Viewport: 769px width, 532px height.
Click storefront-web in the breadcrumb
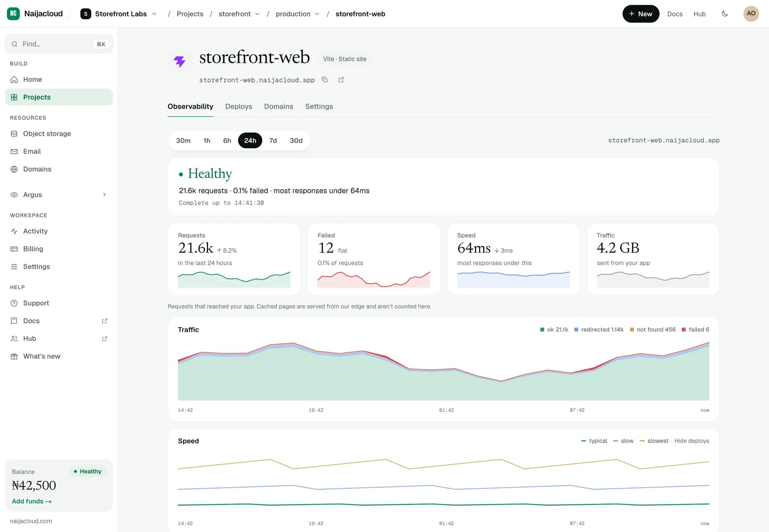point(360,14)
